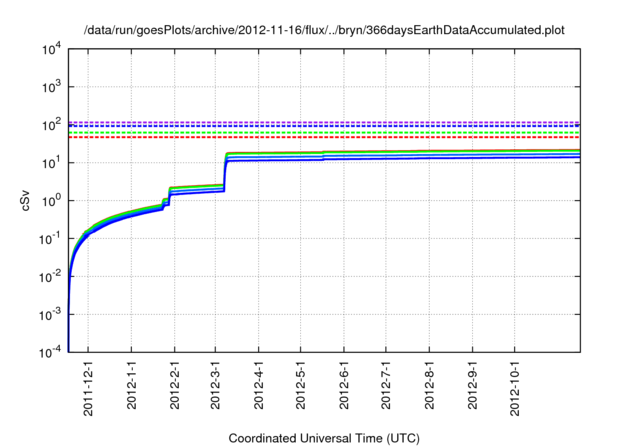Click the 10^3 y-axis tick label

click(51, 87)
